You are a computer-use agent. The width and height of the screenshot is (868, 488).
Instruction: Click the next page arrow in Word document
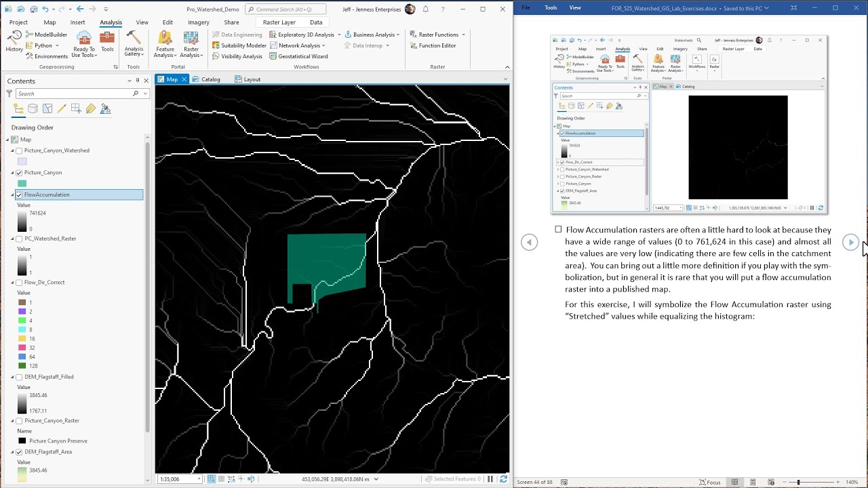pyautogui.click(x=850, y=242)
